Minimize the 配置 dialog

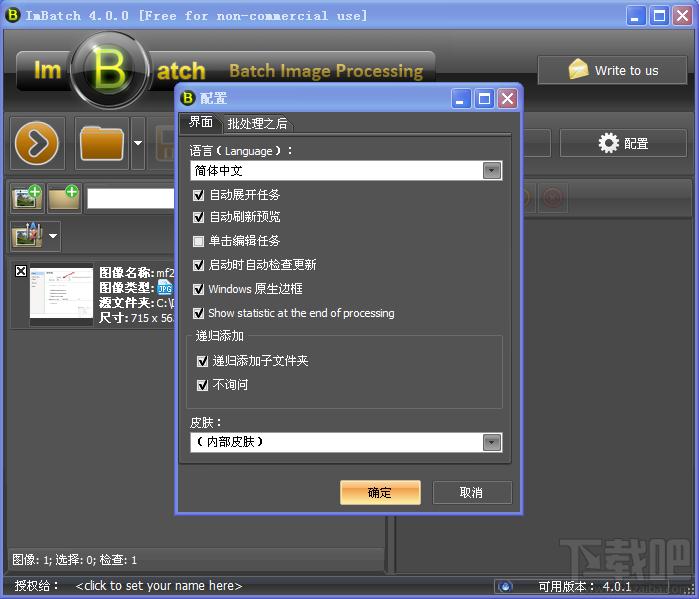tap(461, 98)
